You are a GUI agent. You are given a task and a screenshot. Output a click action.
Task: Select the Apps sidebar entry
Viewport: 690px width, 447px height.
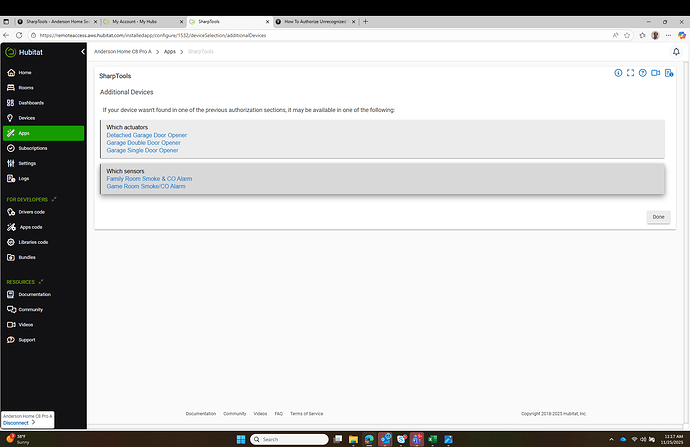(43, 133)
